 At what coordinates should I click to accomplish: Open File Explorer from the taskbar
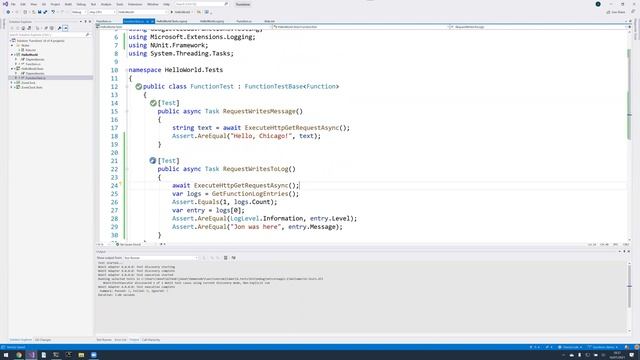pos(81,355)
